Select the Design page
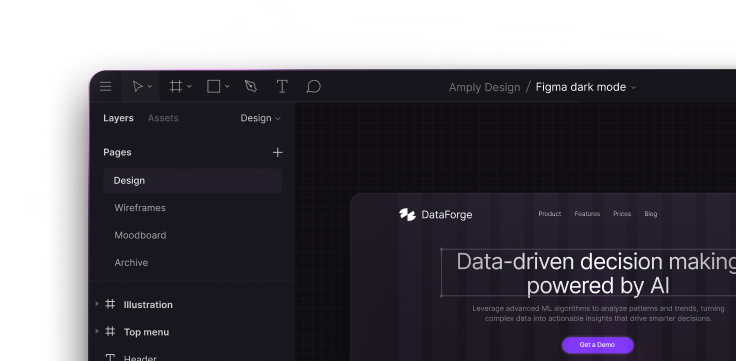 coord(192,181)
